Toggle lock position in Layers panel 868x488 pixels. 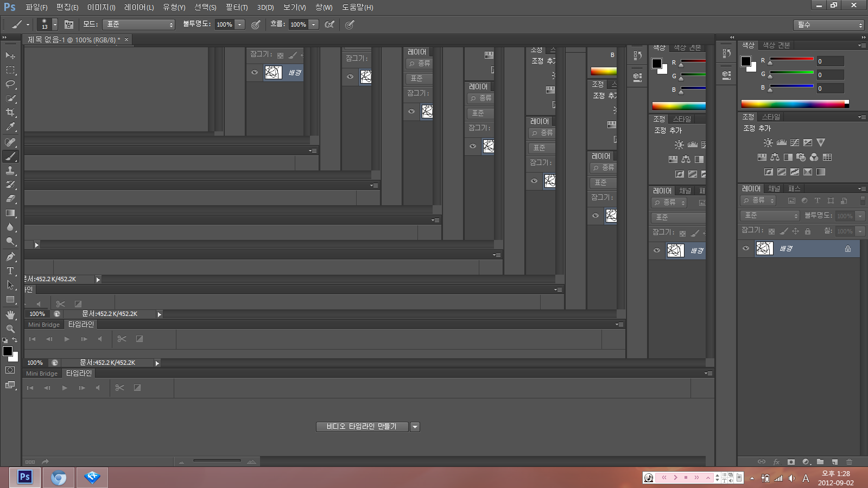[x=796, y=231]
